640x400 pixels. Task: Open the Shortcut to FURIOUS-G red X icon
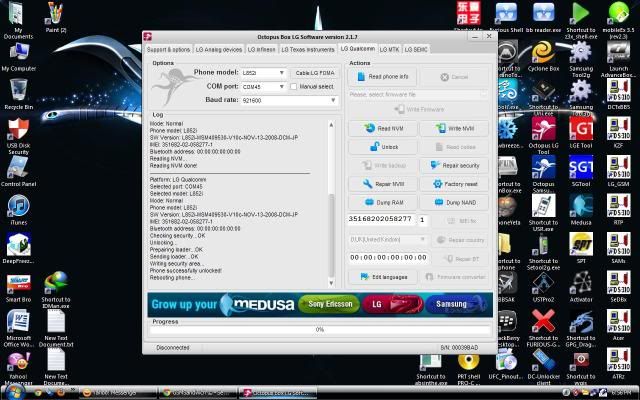click(x=543, y=328)
